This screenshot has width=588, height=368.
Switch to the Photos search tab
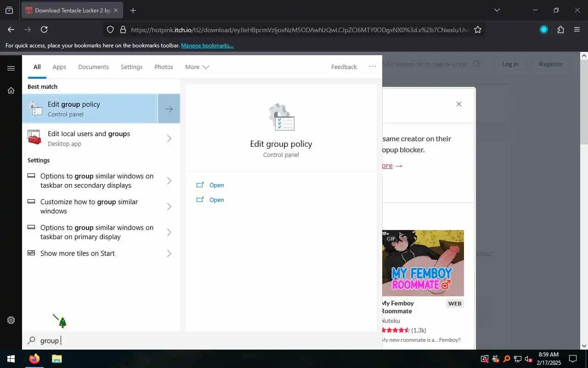[x=164, y=67]
